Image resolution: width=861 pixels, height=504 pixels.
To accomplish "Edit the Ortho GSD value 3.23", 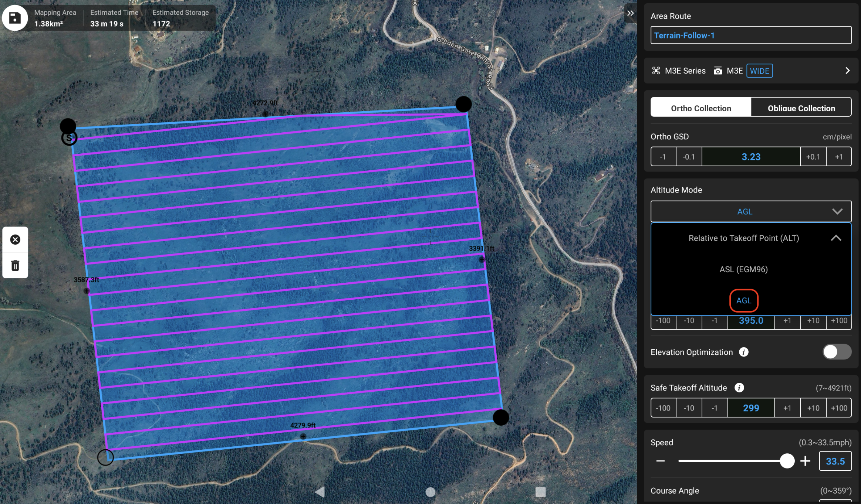I will [x=751, y=157].
